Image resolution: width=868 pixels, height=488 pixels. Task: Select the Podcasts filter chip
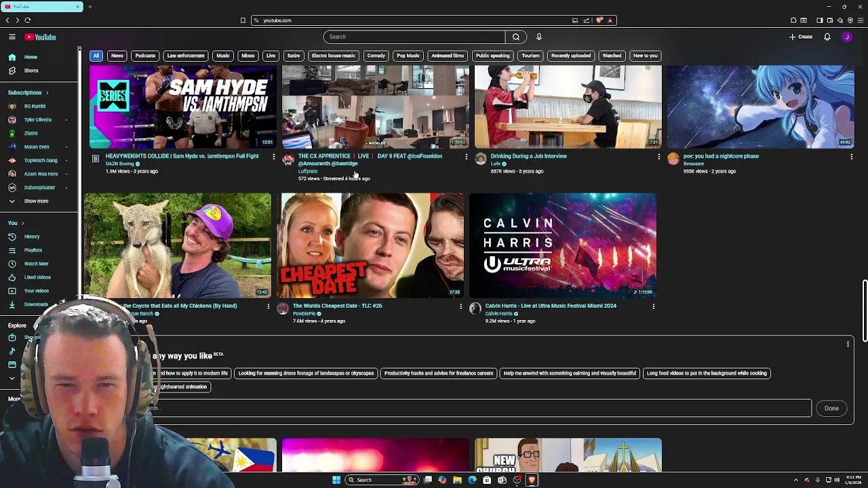pos(145,56)
